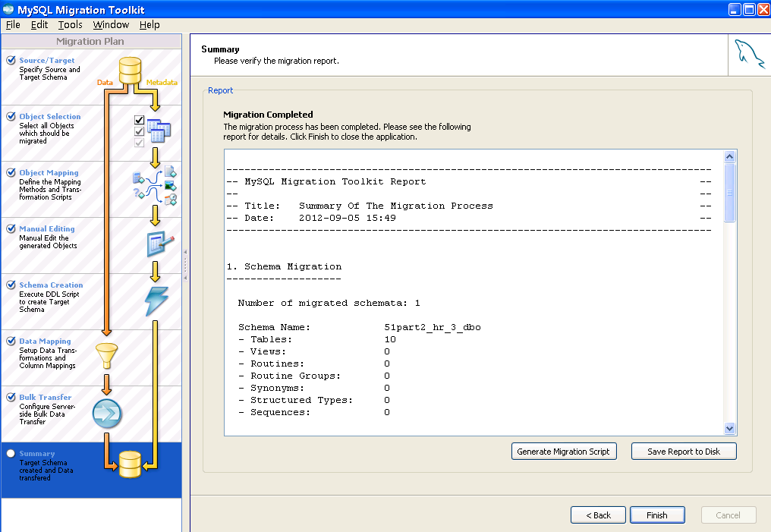
Task: Click the Bulk Transfer step checkmark
Action: point(11,397)
